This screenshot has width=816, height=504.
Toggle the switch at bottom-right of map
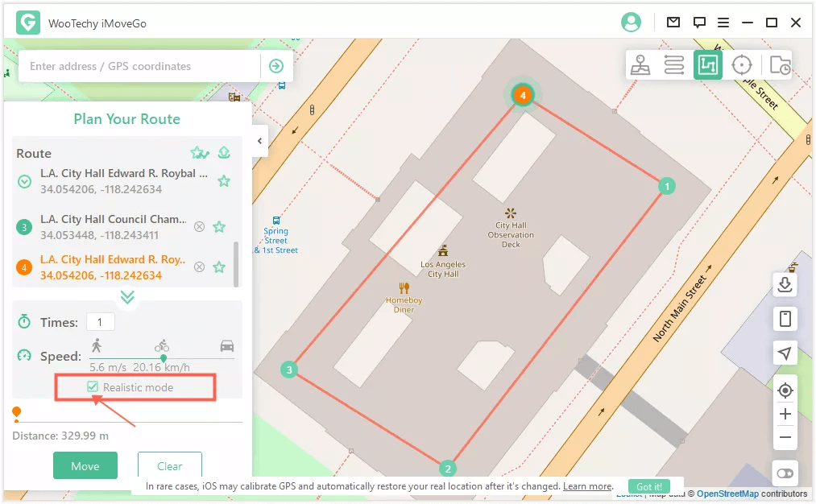coord(785,473)
